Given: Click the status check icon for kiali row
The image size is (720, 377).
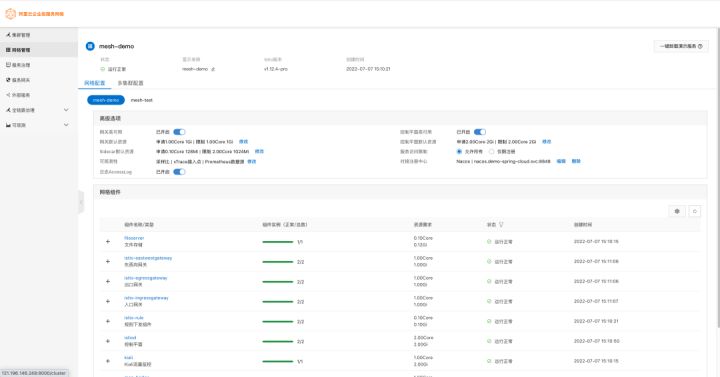Looking at the screenshot, I should pos(489,361).
